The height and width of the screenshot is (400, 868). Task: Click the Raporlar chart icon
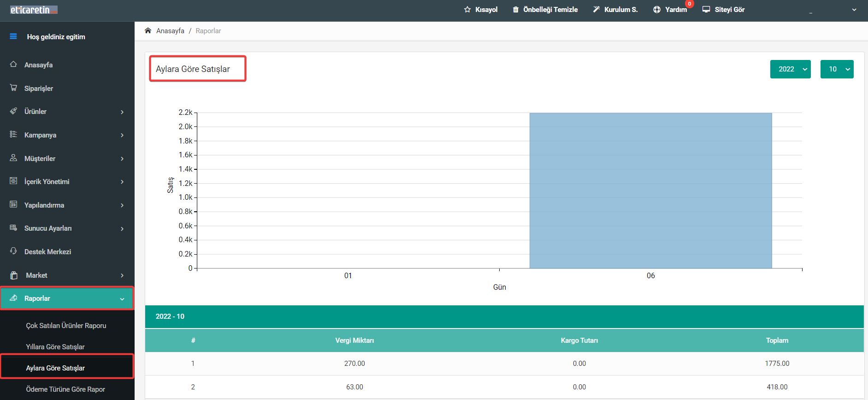13,298
